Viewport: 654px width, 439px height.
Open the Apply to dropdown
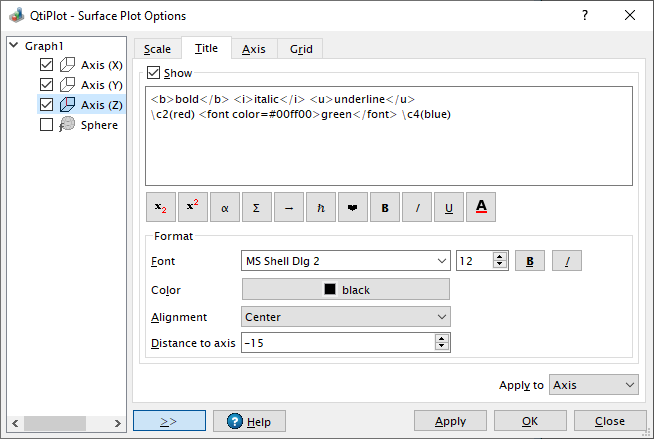594,385
